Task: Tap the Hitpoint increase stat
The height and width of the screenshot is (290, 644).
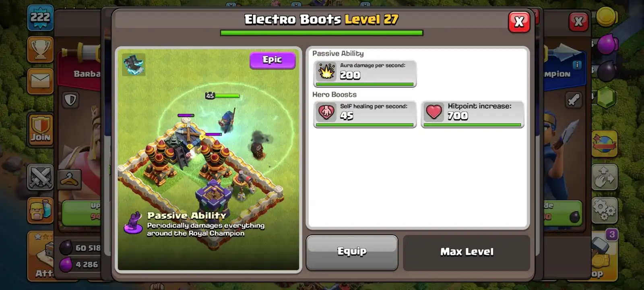Action: coord(473,114)
